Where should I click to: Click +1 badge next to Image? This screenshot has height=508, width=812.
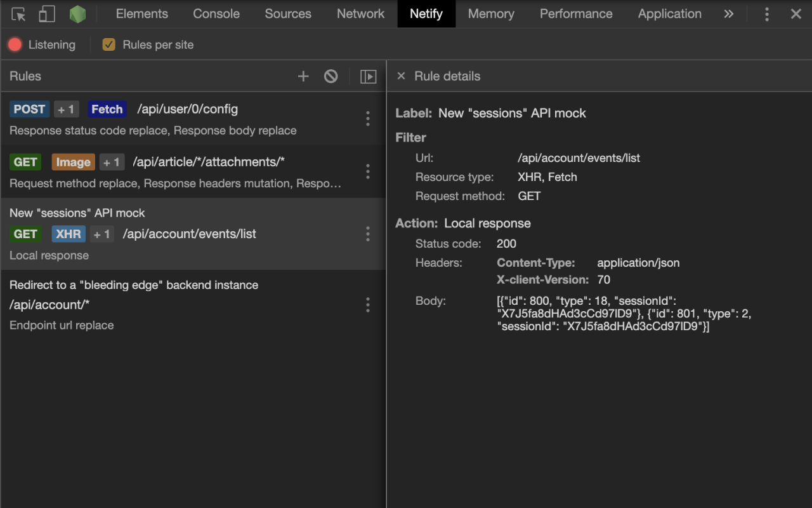tap(112, 162)
